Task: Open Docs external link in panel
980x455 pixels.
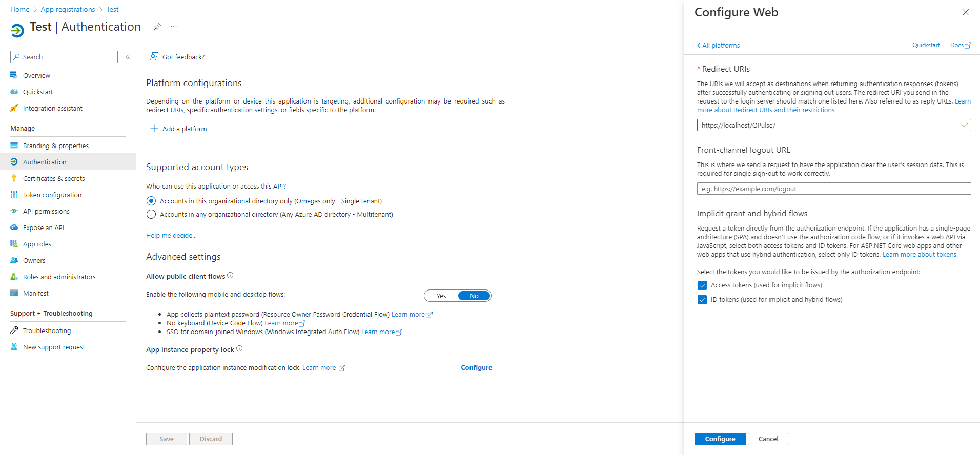Action: point(960,45)
